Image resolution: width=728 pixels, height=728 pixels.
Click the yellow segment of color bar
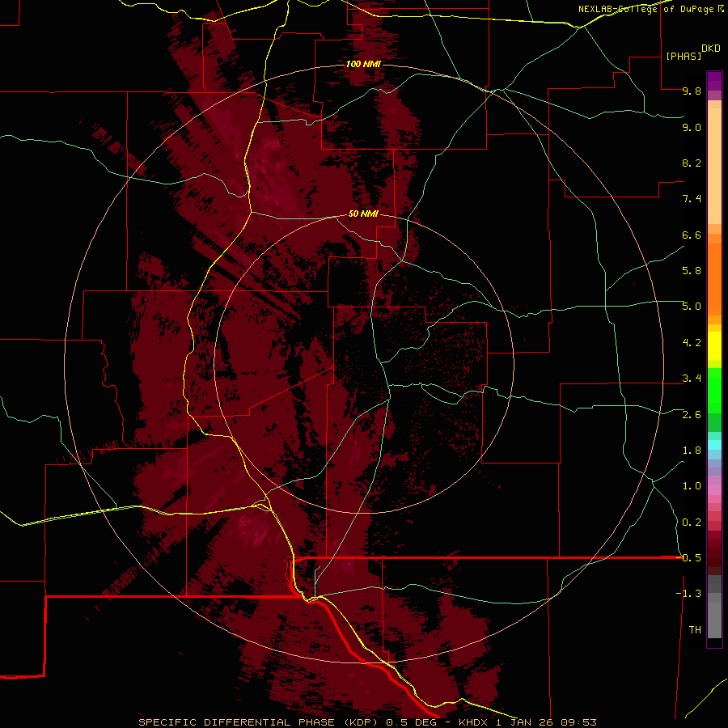point(714,345)
